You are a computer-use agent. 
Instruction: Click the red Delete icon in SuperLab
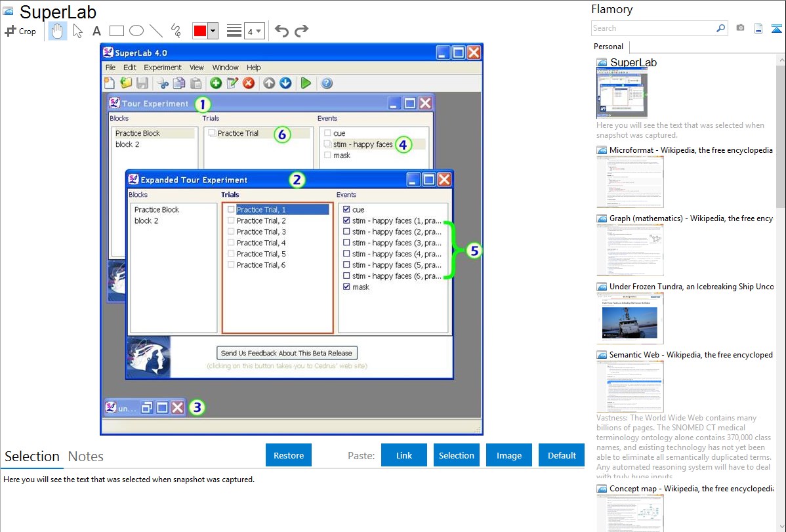(x=249, y=83)
